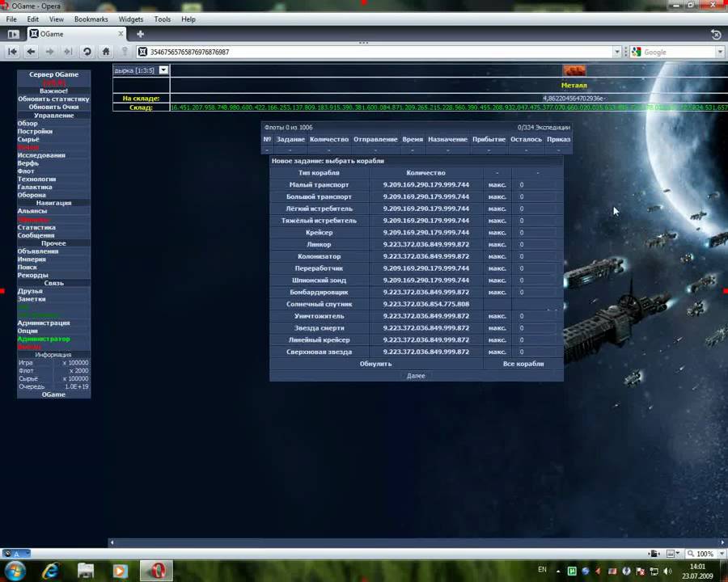The width and height of the screenshot is (728, 582).
Task: Go to the Home page
Action: point(106,52)
